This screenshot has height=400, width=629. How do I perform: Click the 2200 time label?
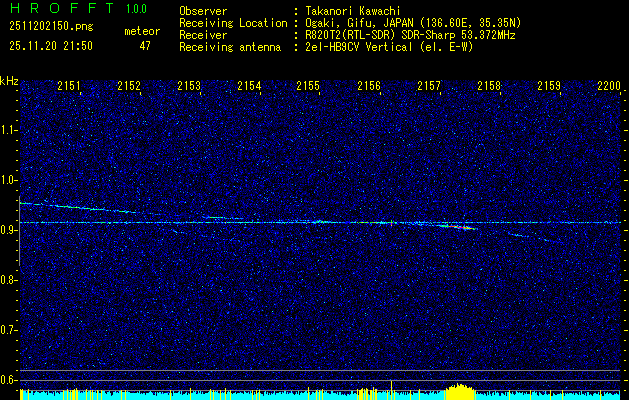(608, 87)
